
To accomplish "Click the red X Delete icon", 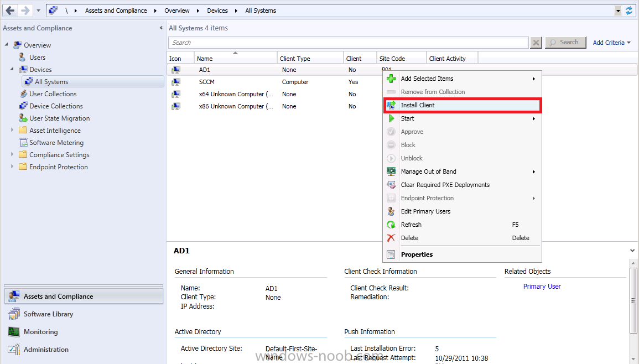I will (x=391, y=238).
